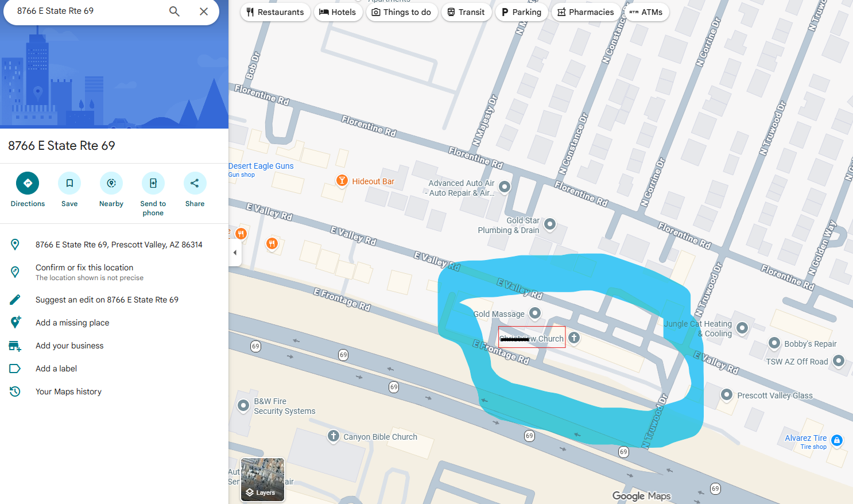Click the Maps history clock icon
This screenshot has width=853, height=504.
click(15, 391)
